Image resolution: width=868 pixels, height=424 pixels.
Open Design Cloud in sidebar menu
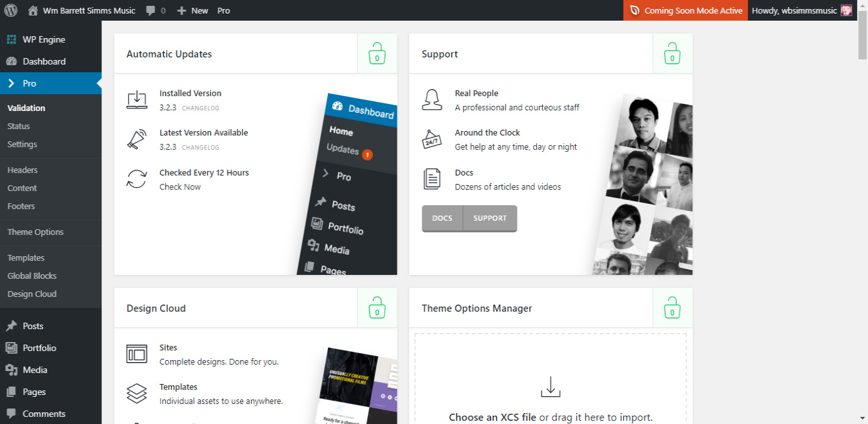pos(32,294)
